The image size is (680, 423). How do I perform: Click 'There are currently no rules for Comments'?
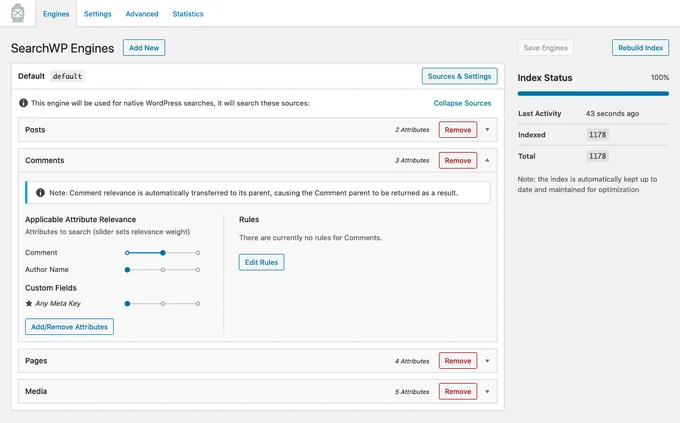click(x=311, y=238)
